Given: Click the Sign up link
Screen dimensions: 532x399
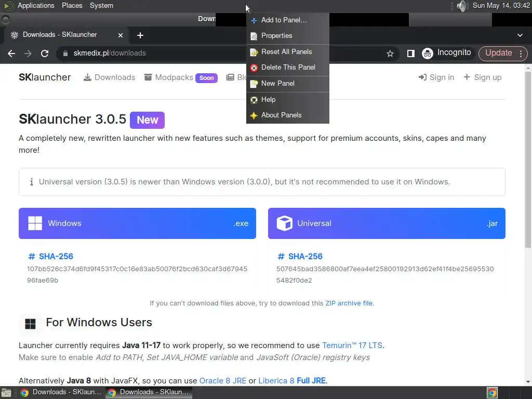Looking at the screenshot, I should click(x=482, y=77).
